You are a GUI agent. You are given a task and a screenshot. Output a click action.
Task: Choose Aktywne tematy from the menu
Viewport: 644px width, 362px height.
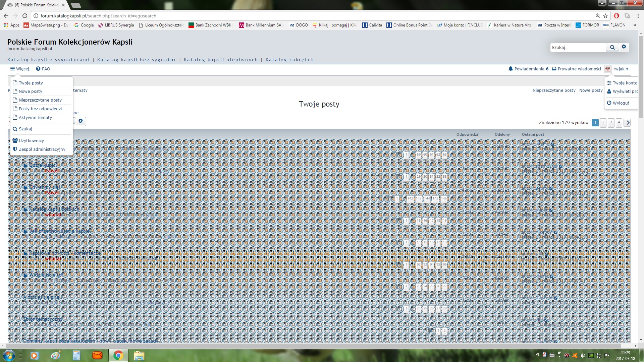pyautogui.click(x=35, y=117)
